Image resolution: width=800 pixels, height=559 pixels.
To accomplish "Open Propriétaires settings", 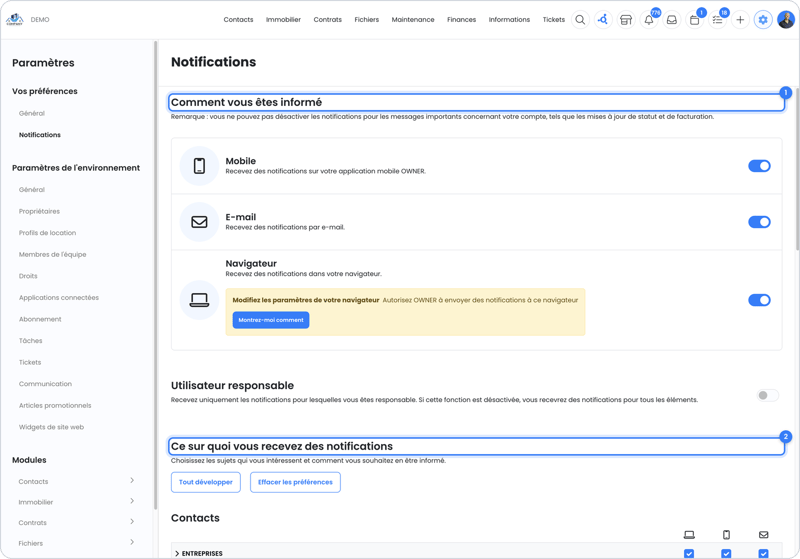I will pos(39,211).
